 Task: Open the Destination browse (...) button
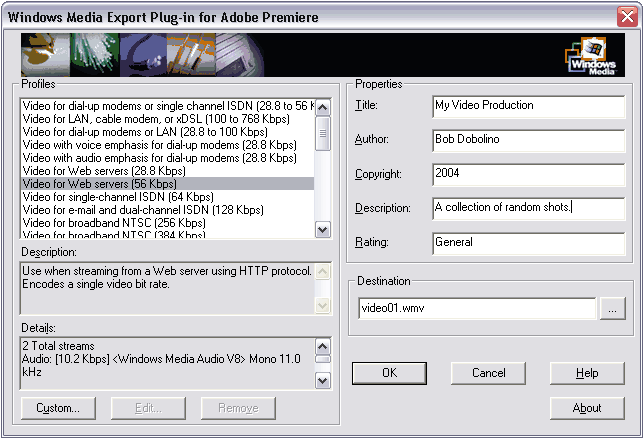tap(612, 308)
